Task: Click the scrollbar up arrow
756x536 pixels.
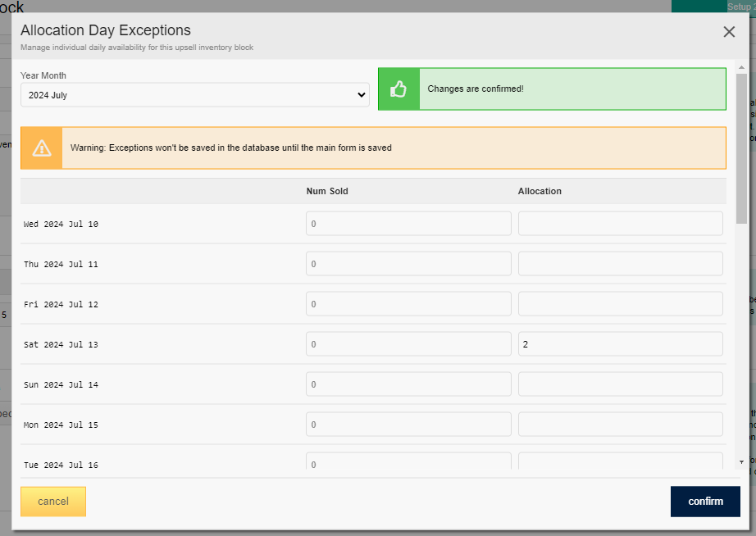Action: coord(741,67)
